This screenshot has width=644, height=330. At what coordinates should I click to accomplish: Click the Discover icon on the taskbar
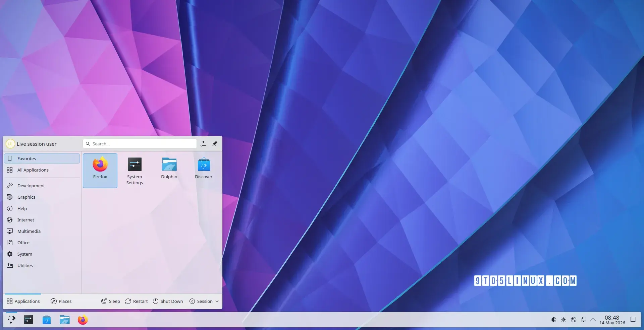click(47, 320)
